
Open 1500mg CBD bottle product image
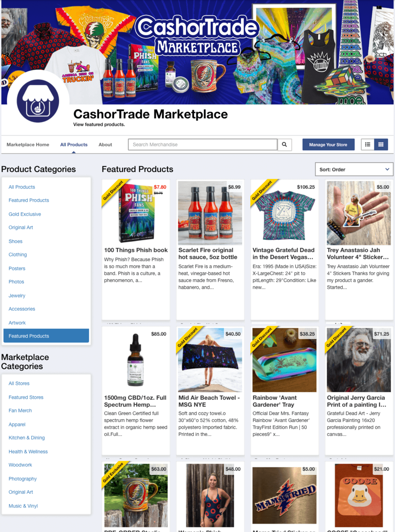tap(136, 360)
